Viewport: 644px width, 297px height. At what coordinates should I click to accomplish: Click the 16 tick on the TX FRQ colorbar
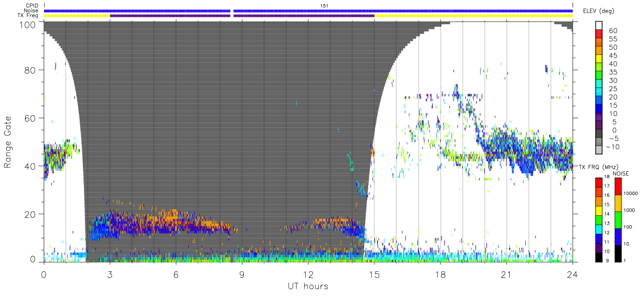click(x=607, y=195)
